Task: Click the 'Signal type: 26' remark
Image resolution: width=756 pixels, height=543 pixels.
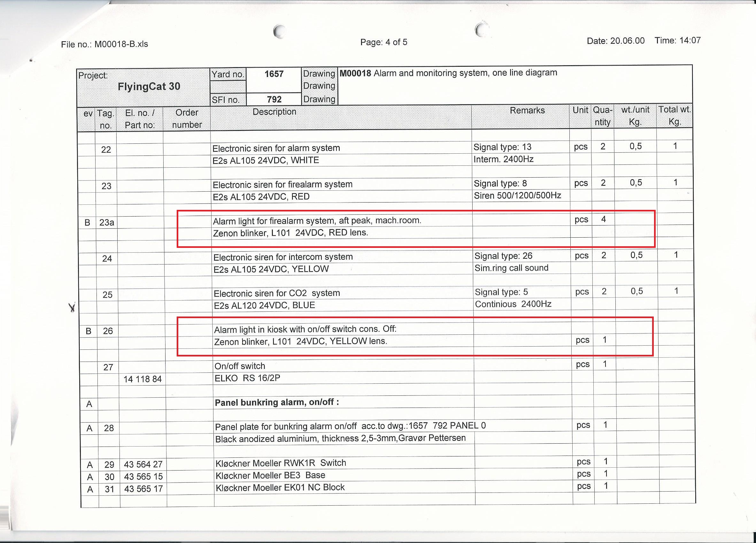Action: click(503, 256)
